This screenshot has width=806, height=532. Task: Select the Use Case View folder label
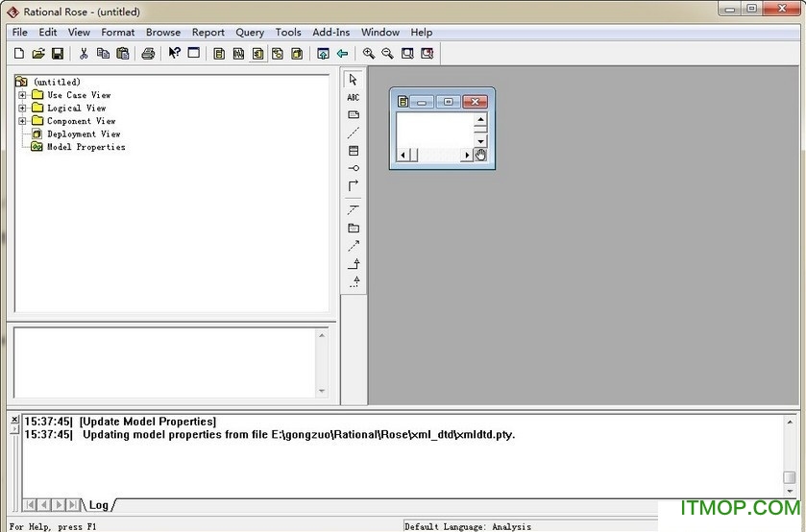click(79, 95)
